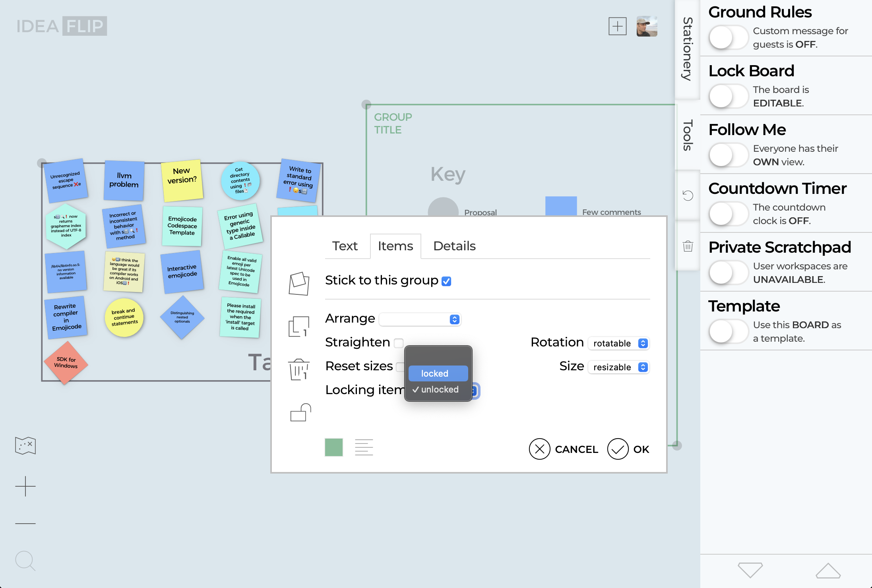Zoom in with the plus icon
Screen dimensions: 872x588
coord(25,486)
